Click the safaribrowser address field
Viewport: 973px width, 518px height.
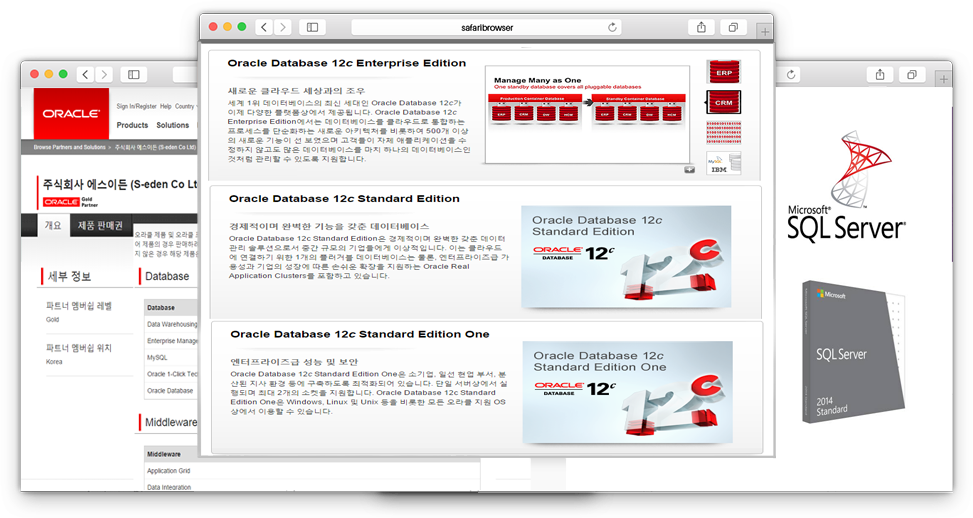pos(487,27)
